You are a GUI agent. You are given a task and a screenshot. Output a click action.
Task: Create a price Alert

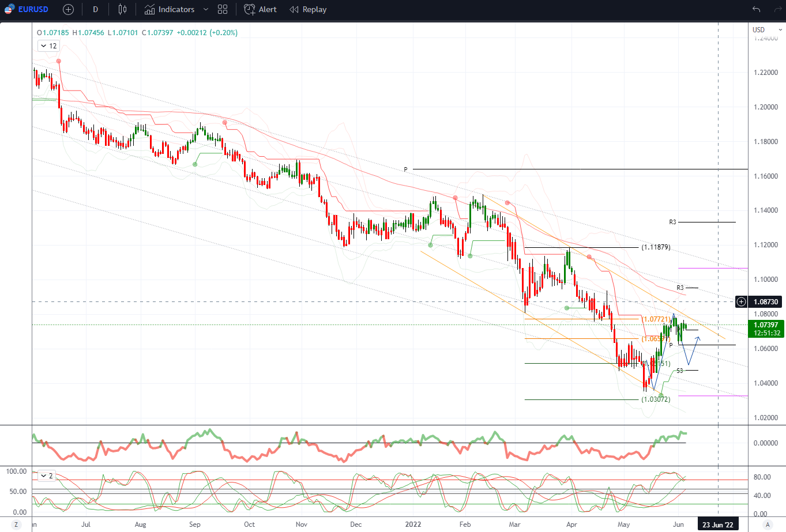tap(261, 9)
